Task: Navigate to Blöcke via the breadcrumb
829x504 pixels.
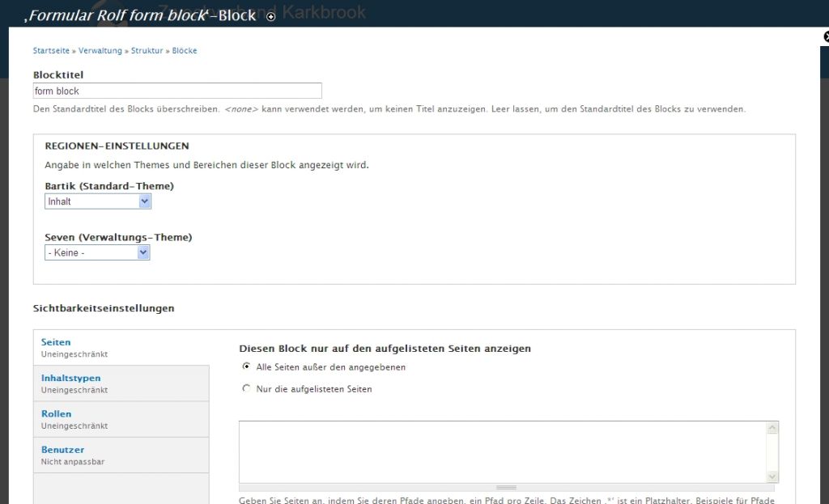Action: pos(185,51)
